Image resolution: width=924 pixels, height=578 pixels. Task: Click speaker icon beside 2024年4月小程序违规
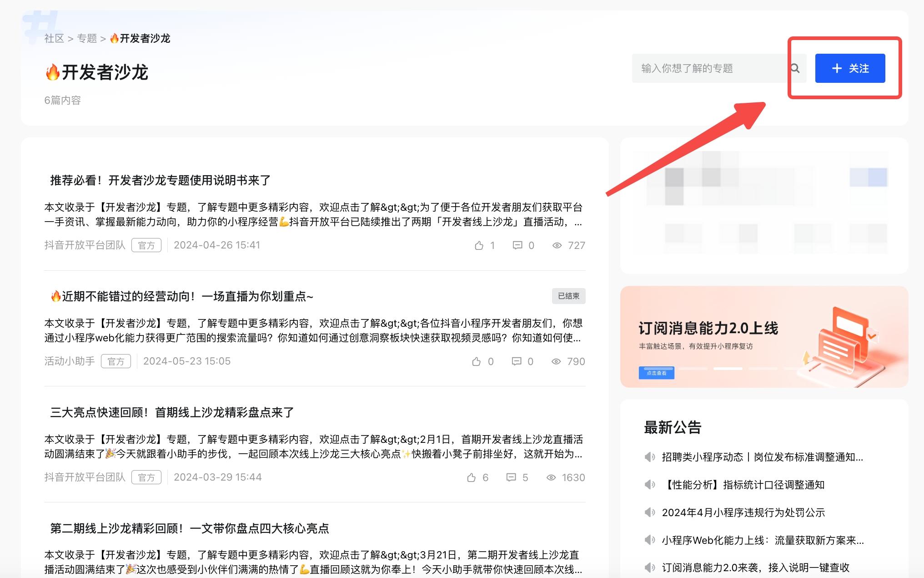(x=650, y=512)
